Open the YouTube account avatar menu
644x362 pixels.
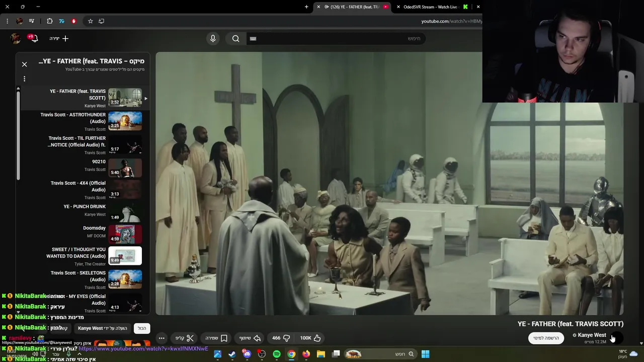(x=16, y=38)
